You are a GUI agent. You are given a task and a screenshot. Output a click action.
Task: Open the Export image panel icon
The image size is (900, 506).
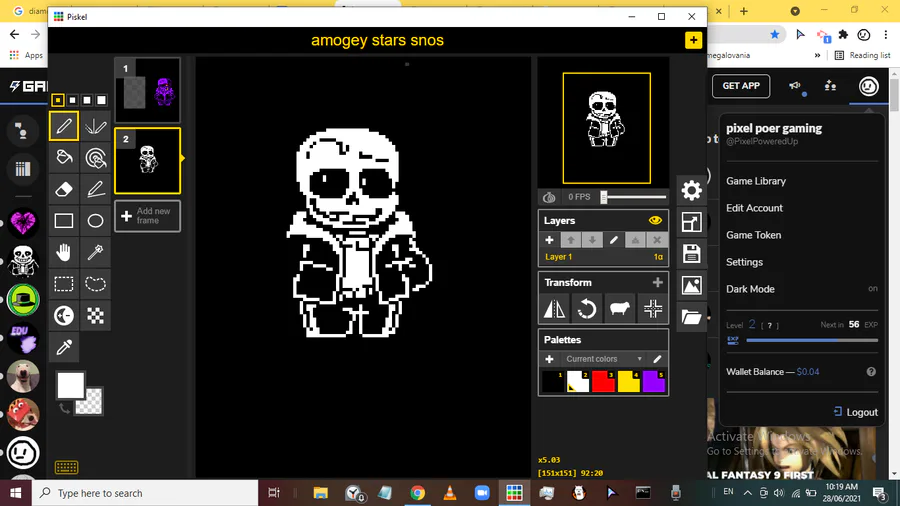click(691, 285)
